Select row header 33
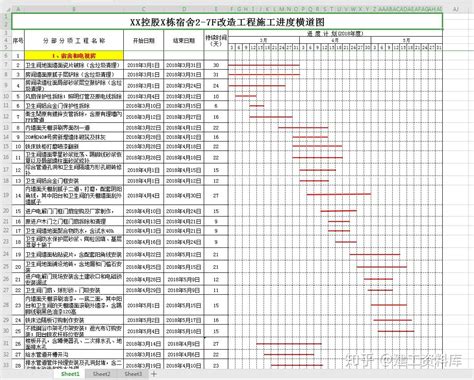This screenshot has height=380, width=474. point(6,365)
